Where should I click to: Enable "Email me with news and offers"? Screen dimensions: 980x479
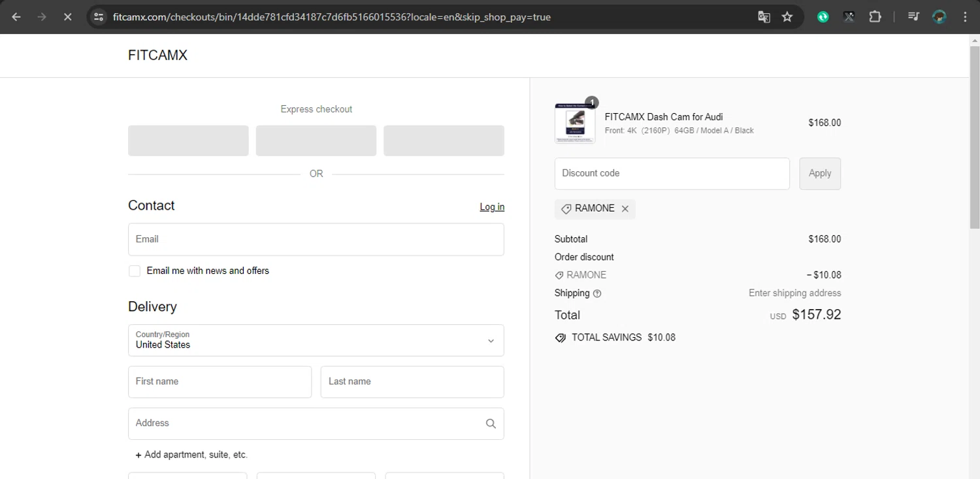[x=135, y=271]
